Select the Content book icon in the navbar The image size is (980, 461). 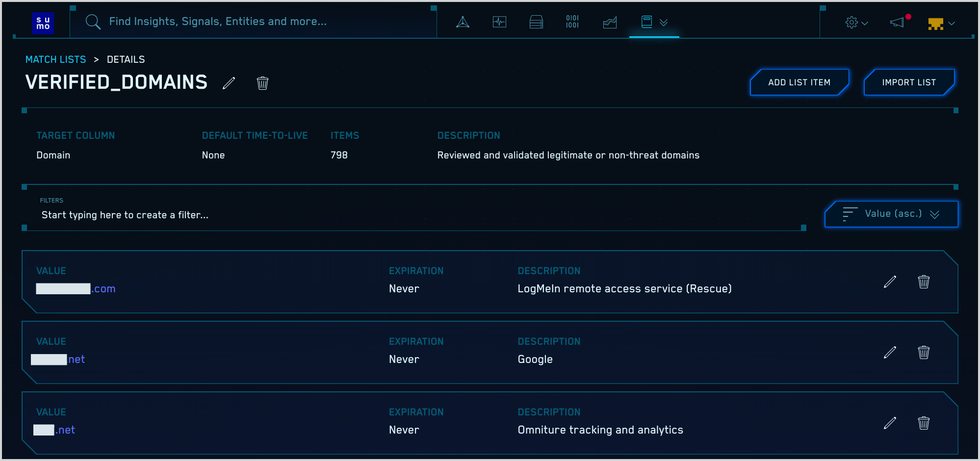pos(647,22)
